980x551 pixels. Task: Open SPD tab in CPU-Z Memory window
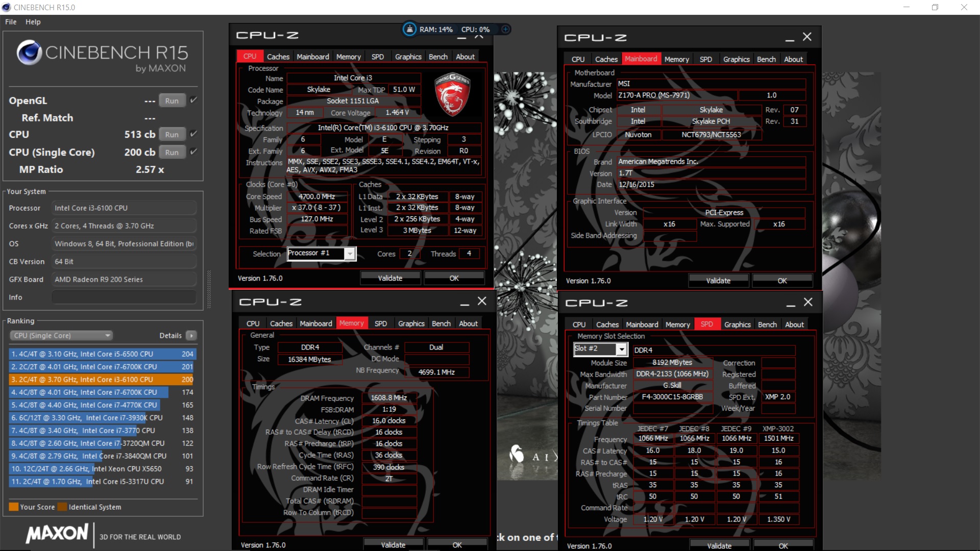pyautogui.click(x=381, y=323)
